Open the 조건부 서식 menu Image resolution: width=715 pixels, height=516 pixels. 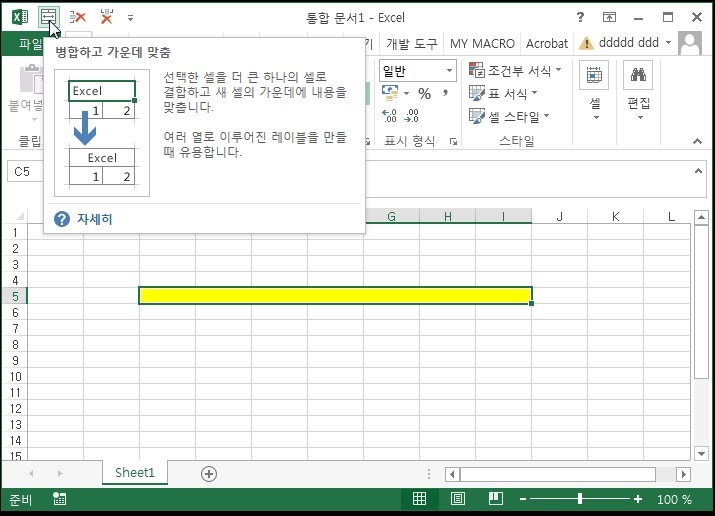(515, 70)
